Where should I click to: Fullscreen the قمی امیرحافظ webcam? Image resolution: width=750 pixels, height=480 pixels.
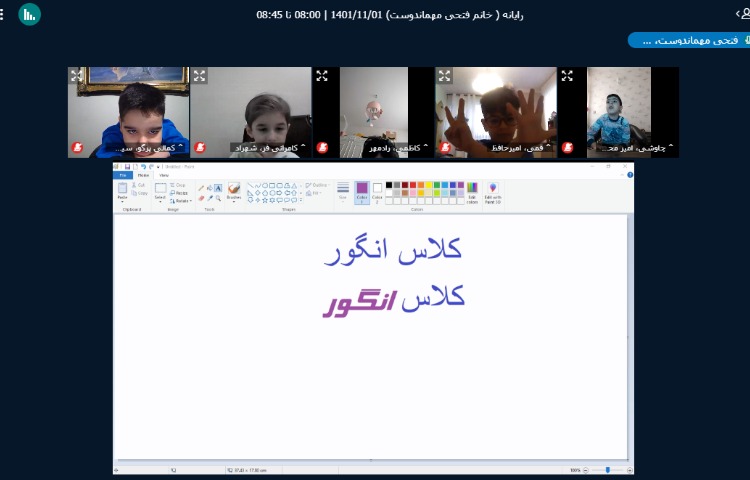tap(444, 76)
